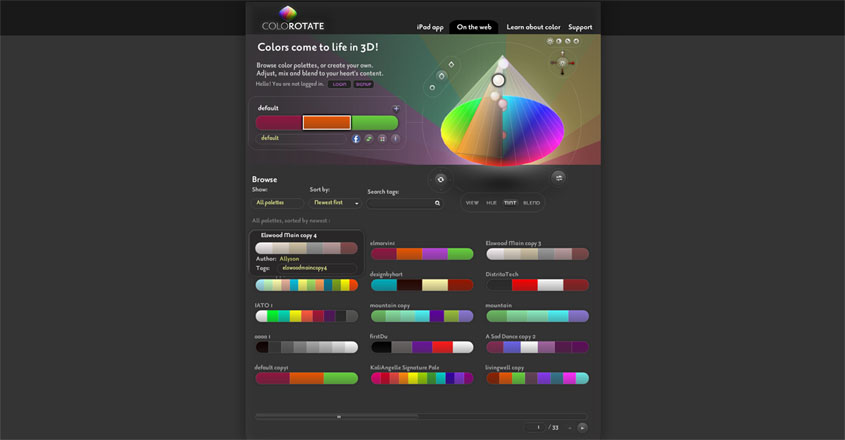Click the LOGIN button
Viewport: 845px width, 440px height.
pos(337,84)
